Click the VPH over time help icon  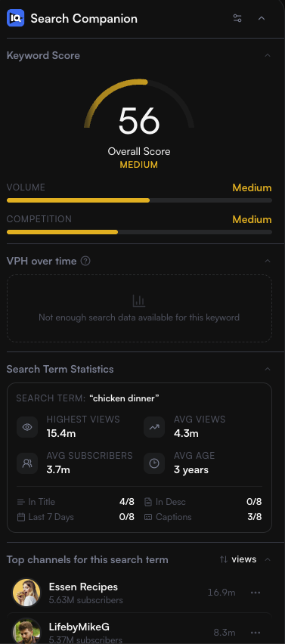[x=85, y=261]
